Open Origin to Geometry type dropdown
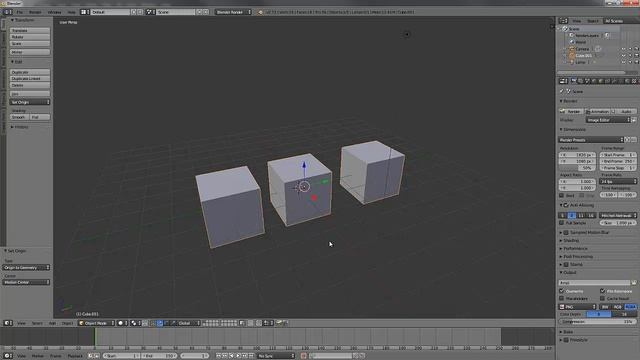 (26, 267)
